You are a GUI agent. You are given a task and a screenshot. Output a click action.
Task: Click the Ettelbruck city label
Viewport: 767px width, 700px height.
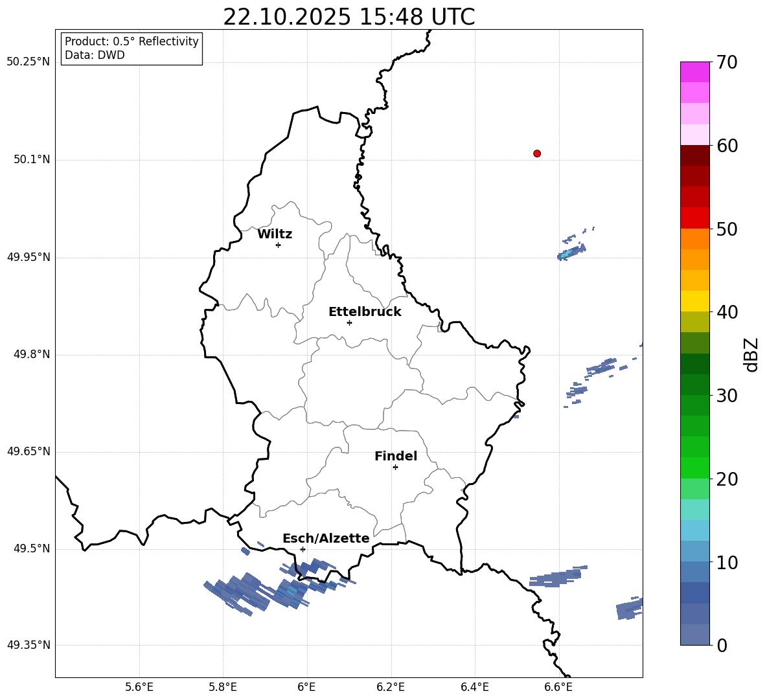tap(365, 312)
